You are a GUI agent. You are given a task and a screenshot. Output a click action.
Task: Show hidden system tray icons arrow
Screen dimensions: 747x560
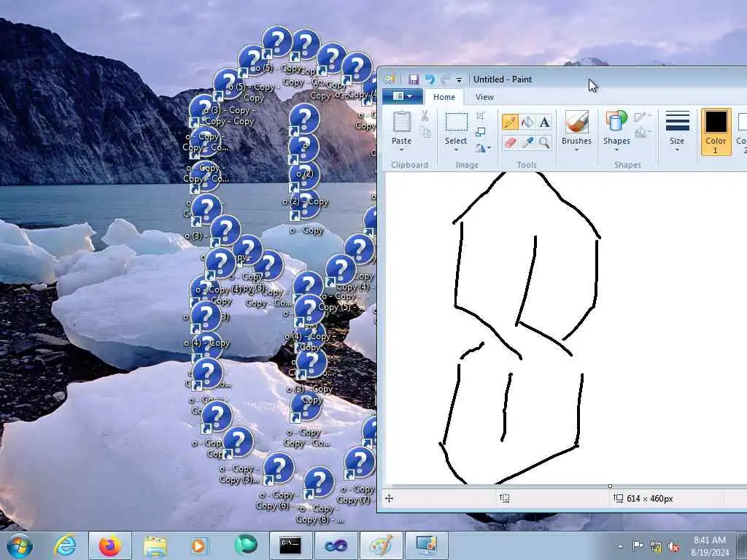pos(620,546)
